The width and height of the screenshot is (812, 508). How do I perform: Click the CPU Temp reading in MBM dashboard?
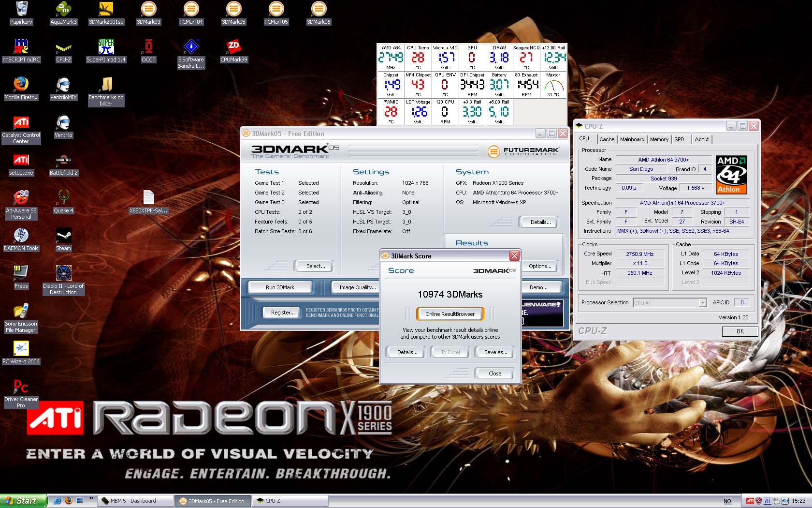[x=418, y=58]
